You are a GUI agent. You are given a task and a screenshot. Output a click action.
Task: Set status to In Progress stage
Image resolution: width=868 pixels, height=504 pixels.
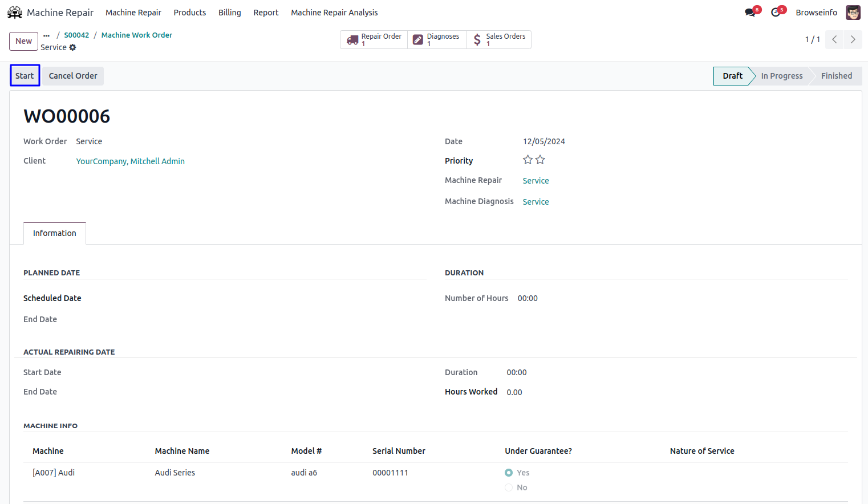[781, 76]
